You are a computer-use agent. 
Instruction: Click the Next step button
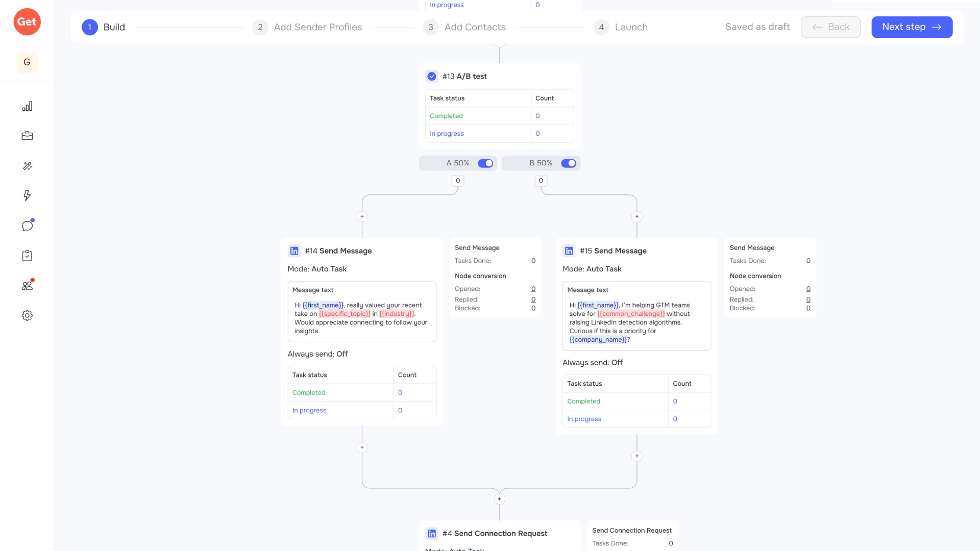(x=912, y=27)
